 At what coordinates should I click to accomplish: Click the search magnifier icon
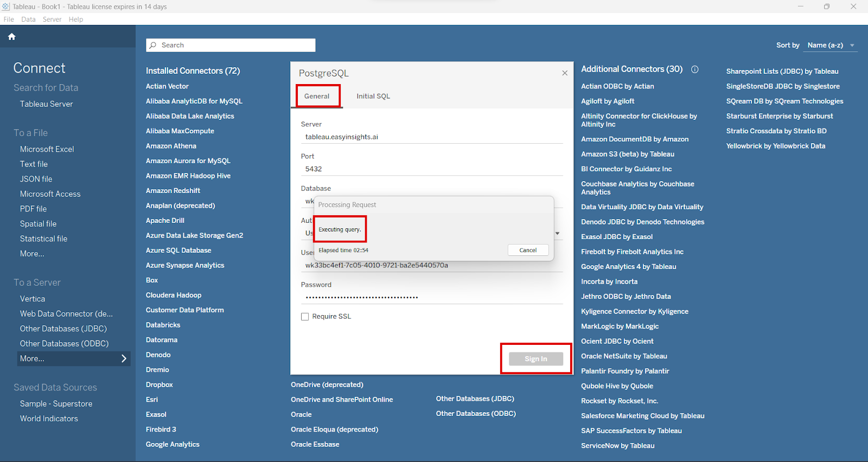(x=153, y=45)
